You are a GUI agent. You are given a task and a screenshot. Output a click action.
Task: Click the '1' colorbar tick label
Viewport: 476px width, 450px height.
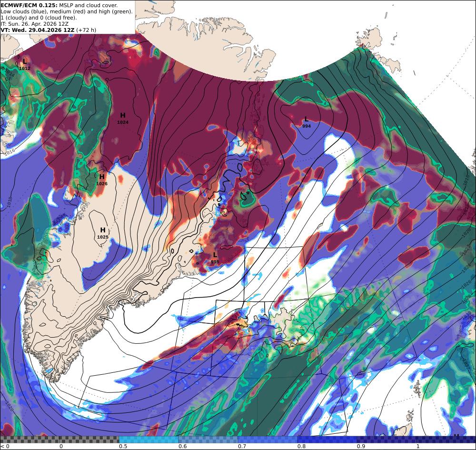click(418, 446)
